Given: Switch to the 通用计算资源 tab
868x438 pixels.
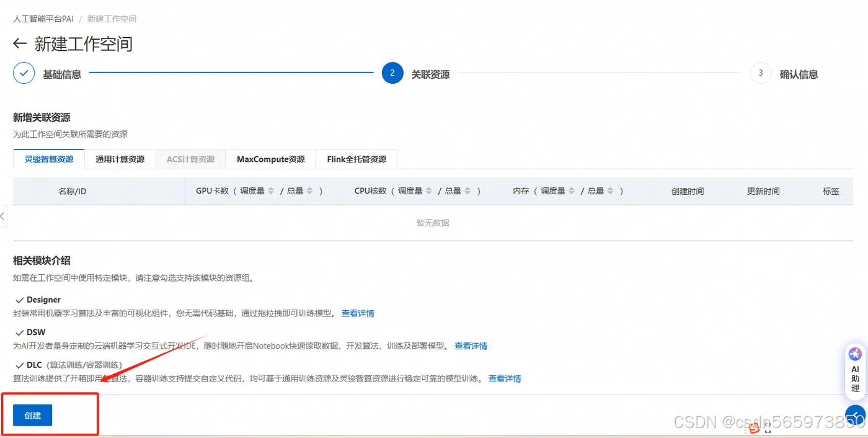Looking at the screenshot, I should click(x=120, y=159).
